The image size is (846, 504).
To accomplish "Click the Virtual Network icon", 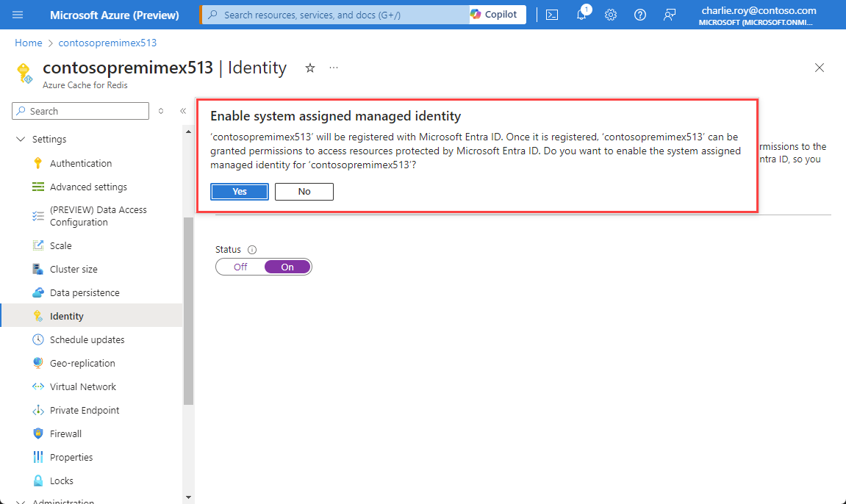I will coord(37,387).
